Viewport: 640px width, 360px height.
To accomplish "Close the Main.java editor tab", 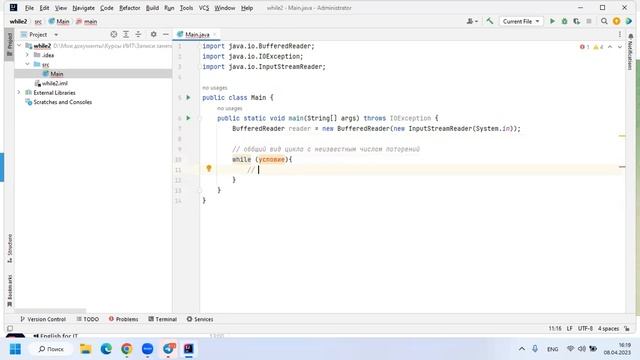I will [214, 35].
